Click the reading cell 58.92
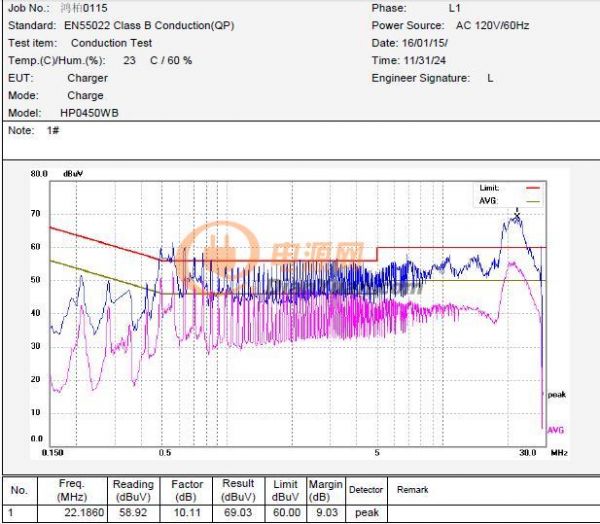Screen dimensions: 600x524 133,513
